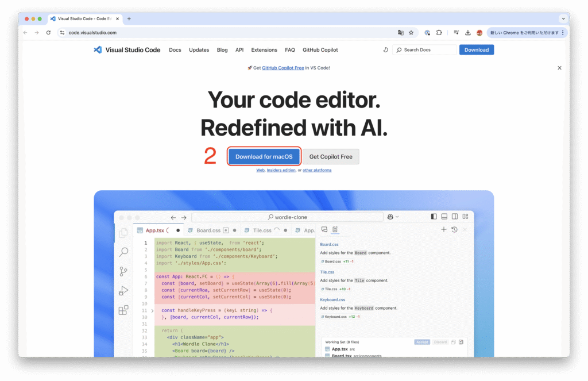Click the Accept button in Working Set
The height and width of the screenshot is (381, 588).
[422, 342]
